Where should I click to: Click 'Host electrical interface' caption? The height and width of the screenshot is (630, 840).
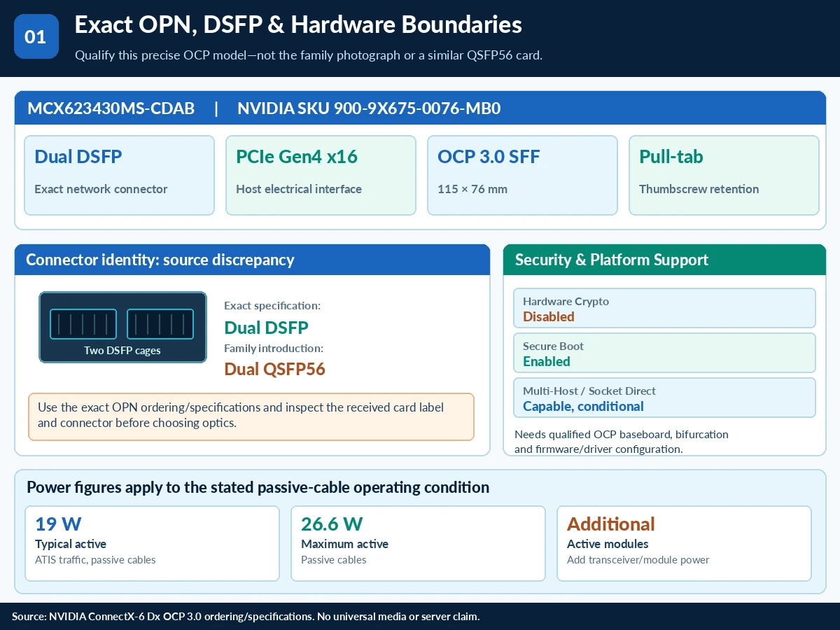(x=299, y=189)
